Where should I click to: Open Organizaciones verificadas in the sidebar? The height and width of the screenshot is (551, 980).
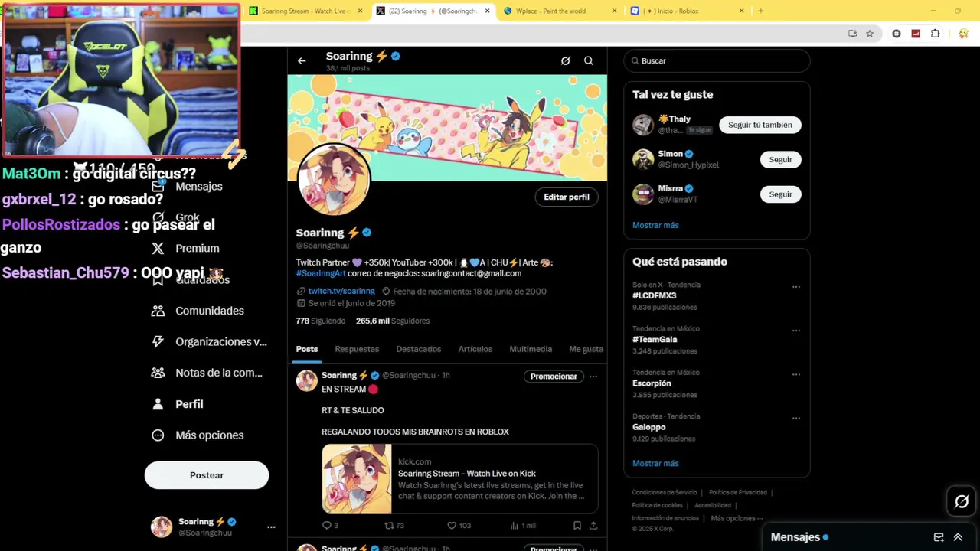[x=210, y=341]
